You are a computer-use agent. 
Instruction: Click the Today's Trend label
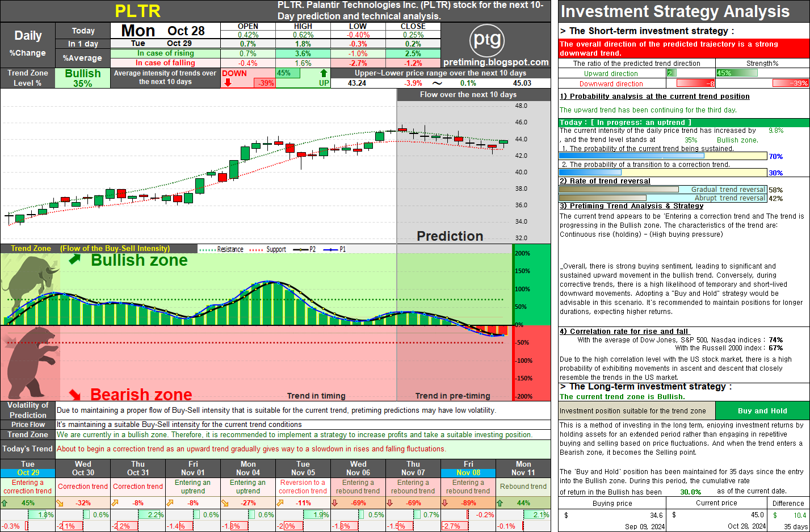click(28, 449)
